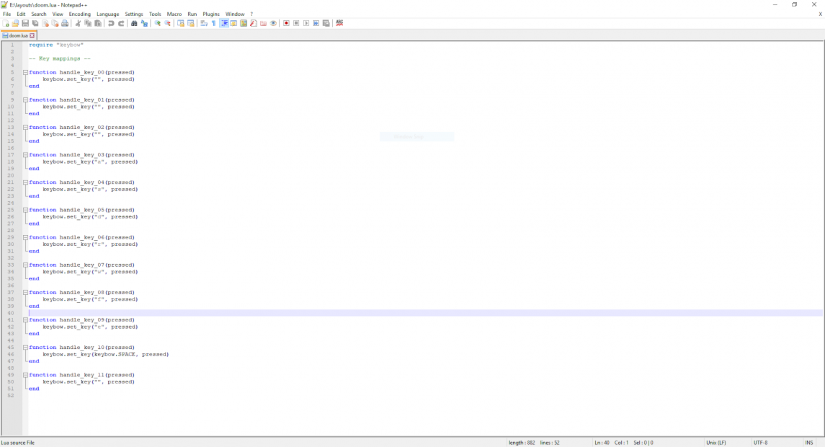Click the New file toolbar icon
The width and height of the screenshot is (825, 447).
click(6, 23)
